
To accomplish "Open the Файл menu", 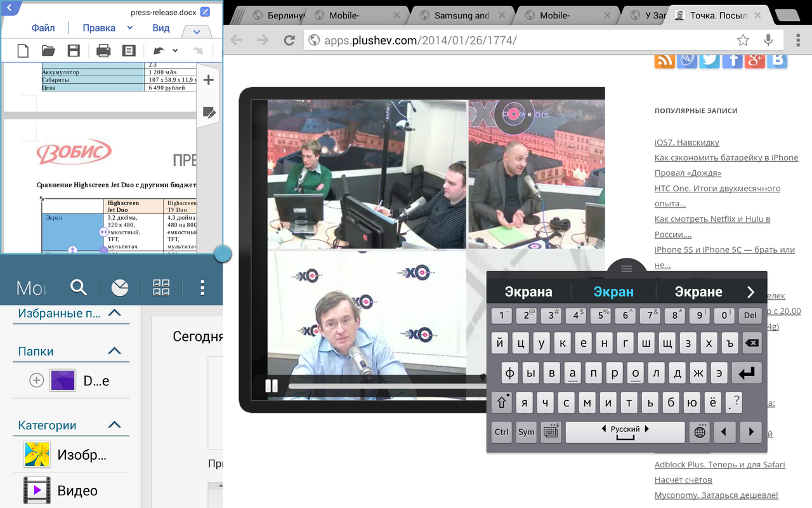I will pyautogui.click(x=43, y=28).
